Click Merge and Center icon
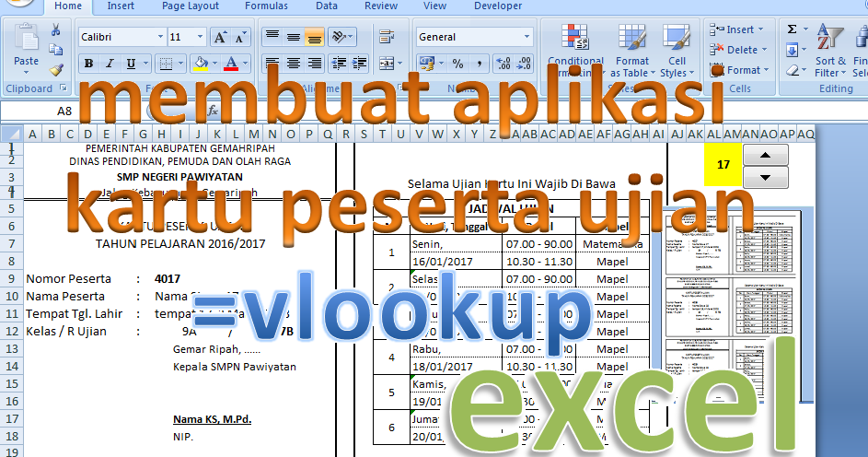 pos(387,64)
